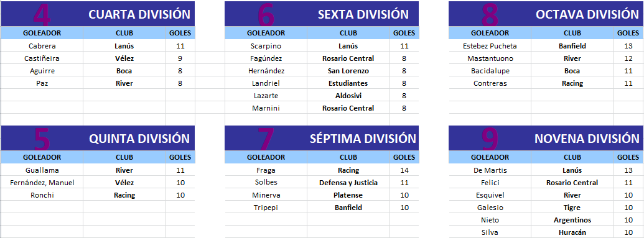Select the NOVENA DIVISIÓN header banner
Image resolution: width=644 pixels, height=238 pixels.
pyautogui.click(x=546, y=139)
